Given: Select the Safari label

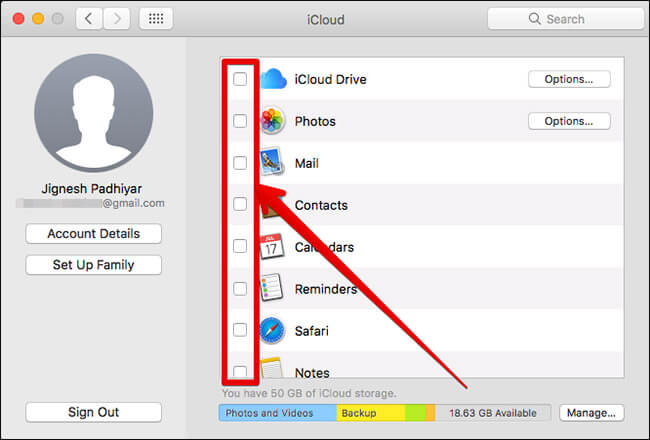Looking at the screenshot, I should pyautogui.click(x=311, y=331).
